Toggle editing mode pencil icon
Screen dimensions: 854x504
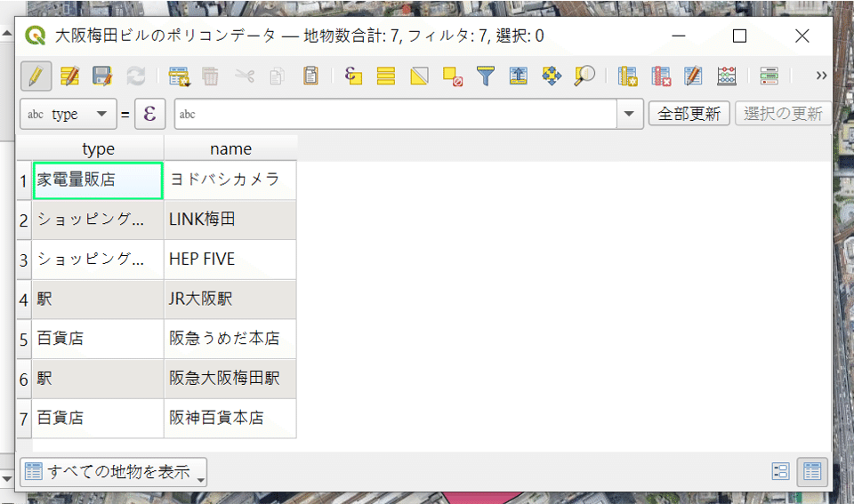(x=36, y=76)
